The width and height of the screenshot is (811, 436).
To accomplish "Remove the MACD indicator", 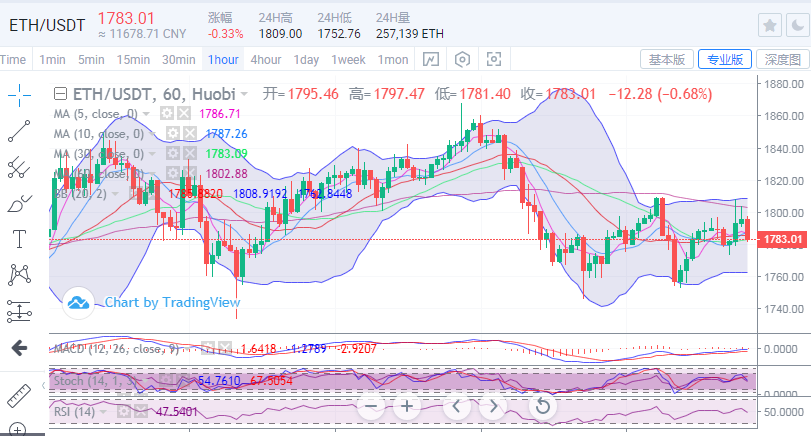I will (224, 348).
